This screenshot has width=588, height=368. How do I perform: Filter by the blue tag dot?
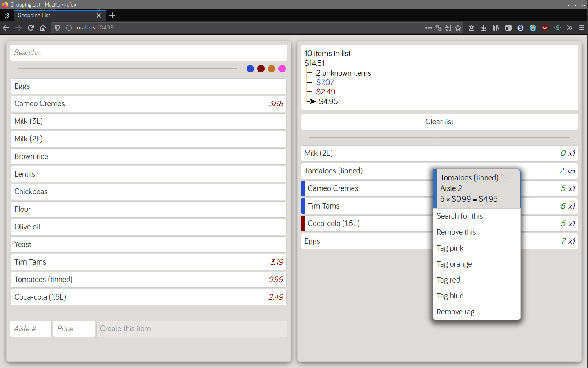pos(250,69)
